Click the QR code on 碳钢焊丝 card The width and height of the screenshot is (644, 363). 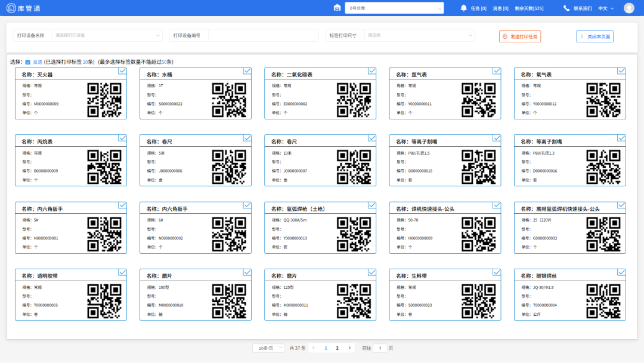pos(603,302)
